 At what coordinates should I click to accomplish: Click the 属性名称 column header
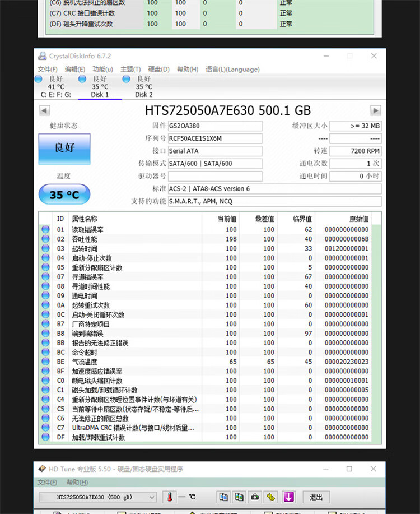[135, 219]
